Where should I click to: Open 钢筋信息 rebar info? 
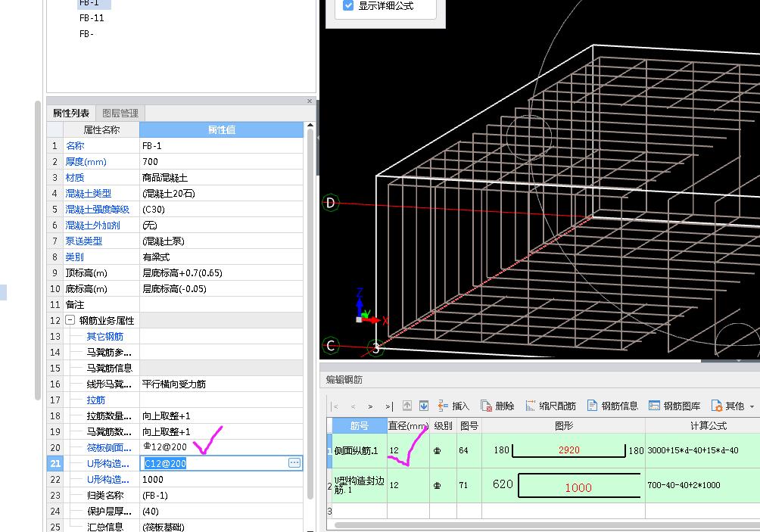(612, 406)
